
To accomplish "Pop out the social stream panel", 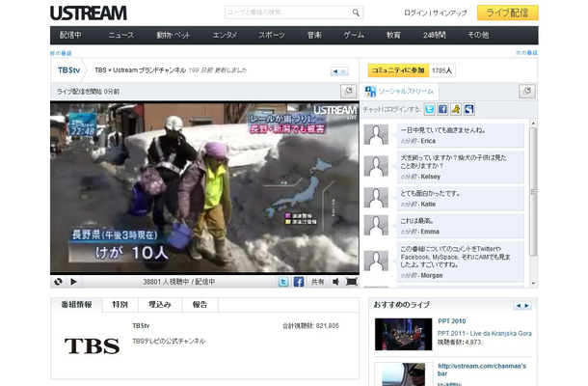I will 527,92.
